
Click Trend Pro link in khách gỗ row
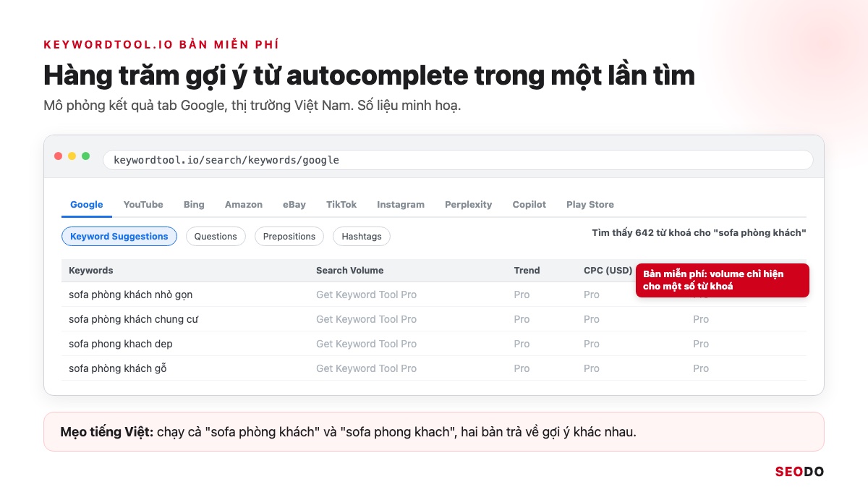[x=522, y=369]
